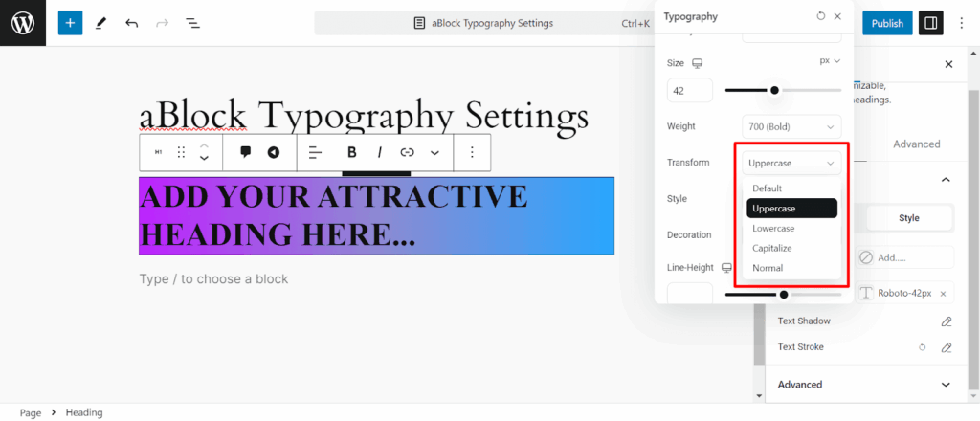Select the Style tab button
Viewport: 980px width, 421px height.
(x=909, y=218)
